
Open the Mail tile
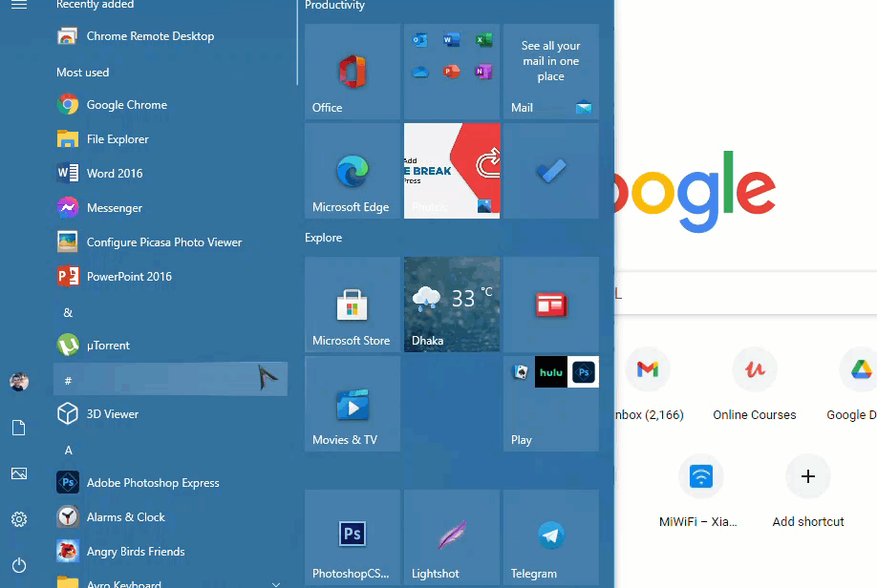tap(551, 72)
